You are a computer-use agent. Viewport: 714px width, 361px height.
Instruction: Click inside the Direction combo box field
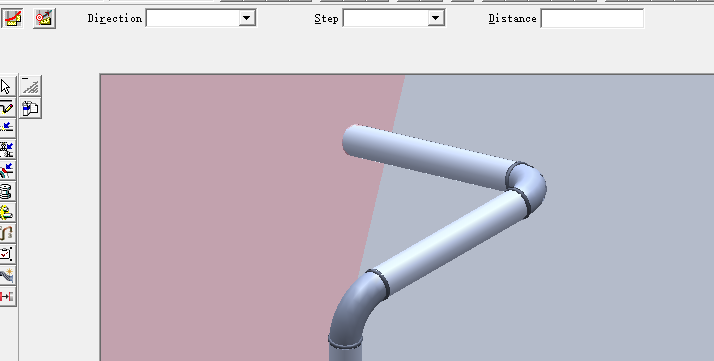click(193, 18)
